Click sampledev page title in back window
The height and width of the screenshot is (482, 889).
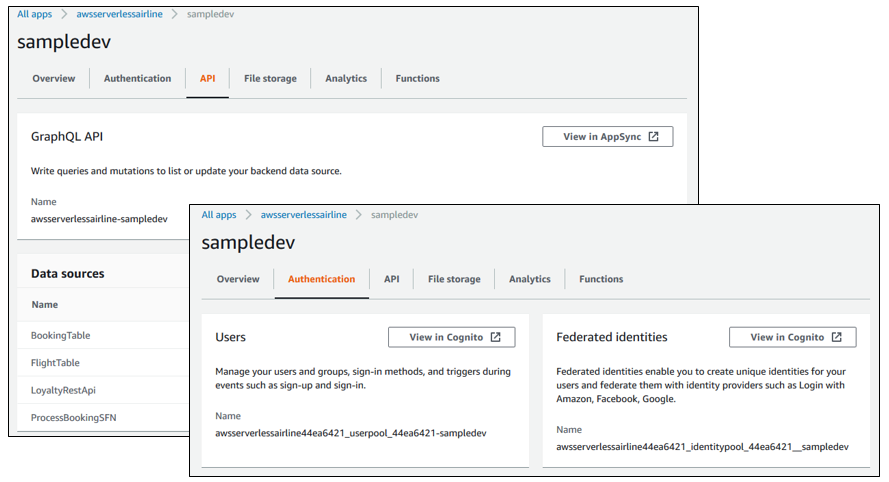pos(64,42)
